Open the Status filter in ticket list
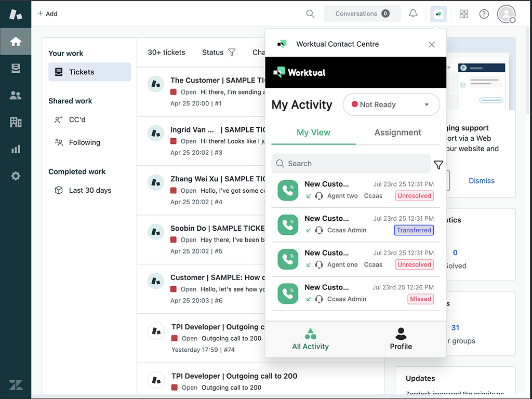The height and width of the screenshot is (399, 532). [x=219, y=52]
